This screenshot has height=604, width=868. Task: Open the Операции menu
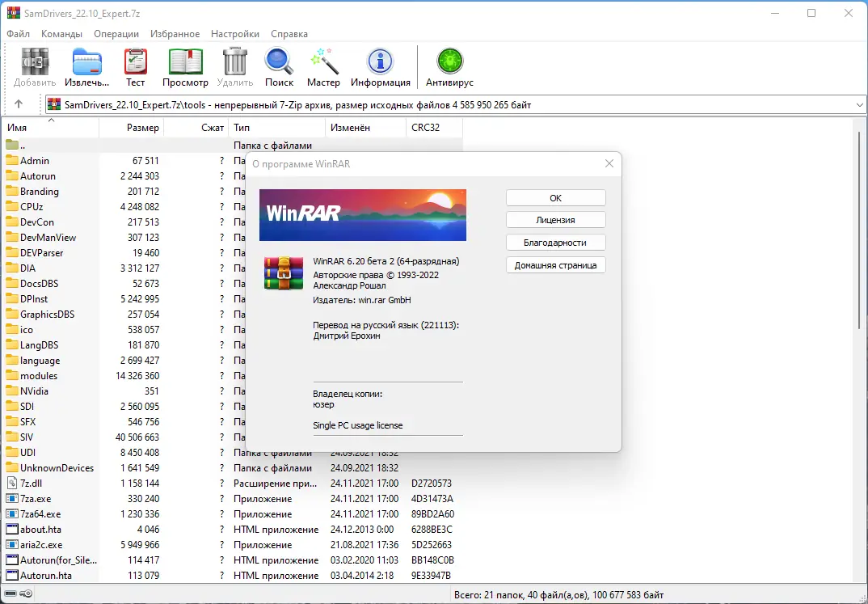tap(116, 34)
